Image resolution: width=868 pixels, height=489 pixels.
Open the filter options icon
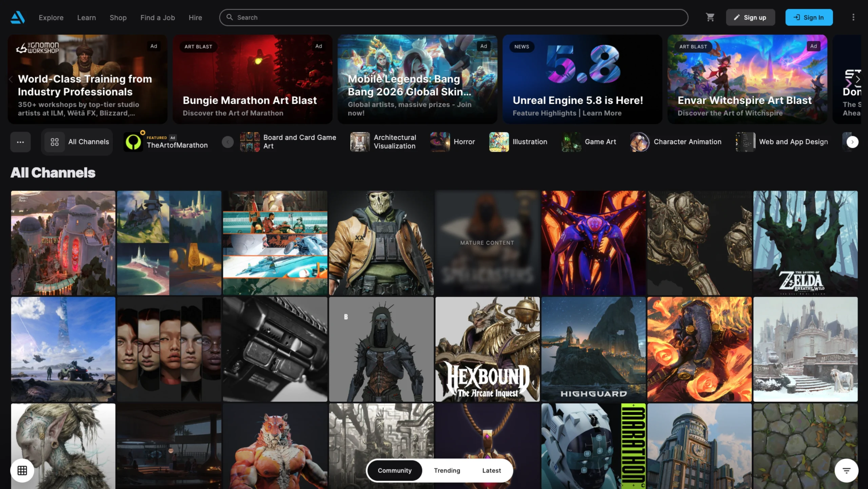tap(846, 470)
